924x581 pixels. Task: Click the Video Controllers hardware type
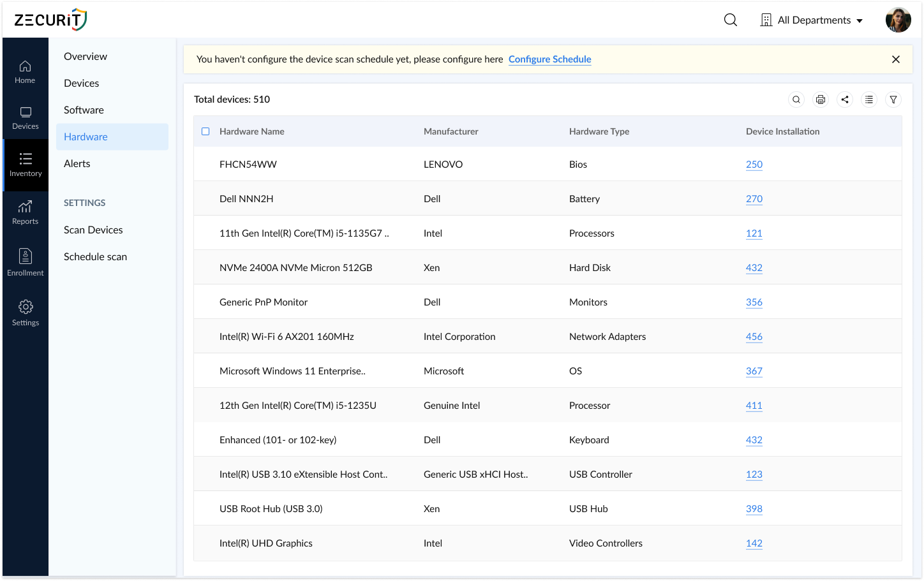coord(606,543)
